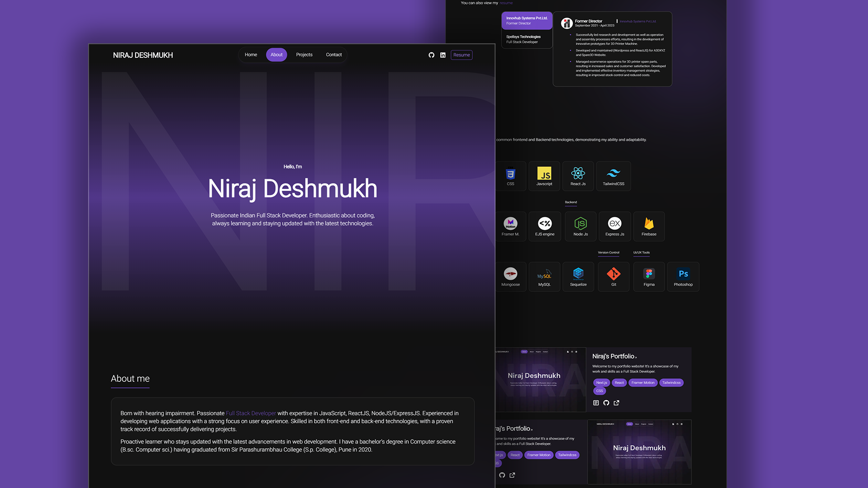This screenshot has width=868, height=488.
Task: Go to the Projects nav item
Action: tap(304, 55)
